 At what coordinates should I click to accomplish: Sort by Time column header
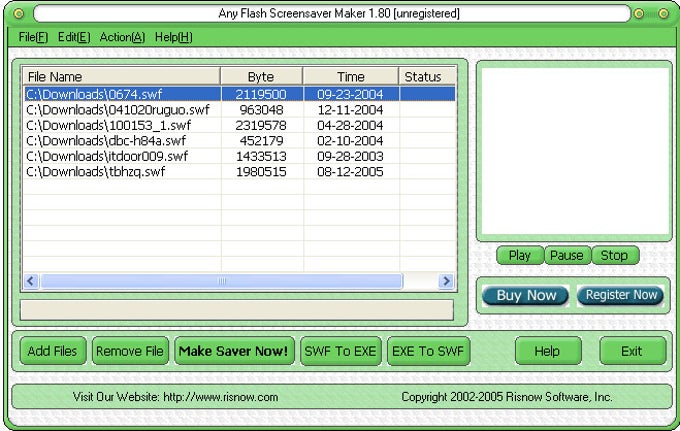(350, 77)
